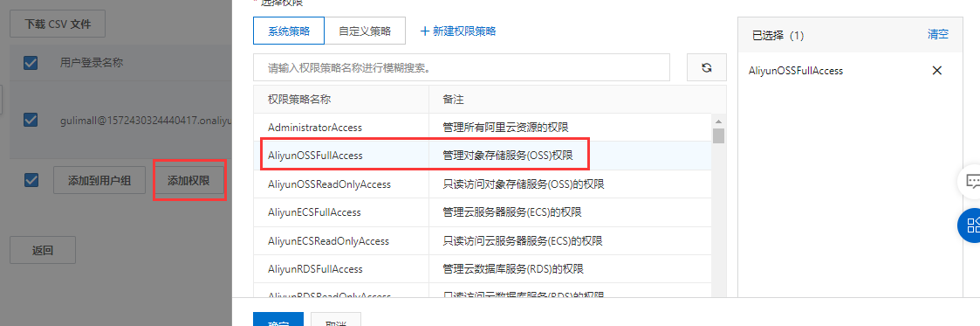Click 下载 CSV 文件 button

coord(58,24)
